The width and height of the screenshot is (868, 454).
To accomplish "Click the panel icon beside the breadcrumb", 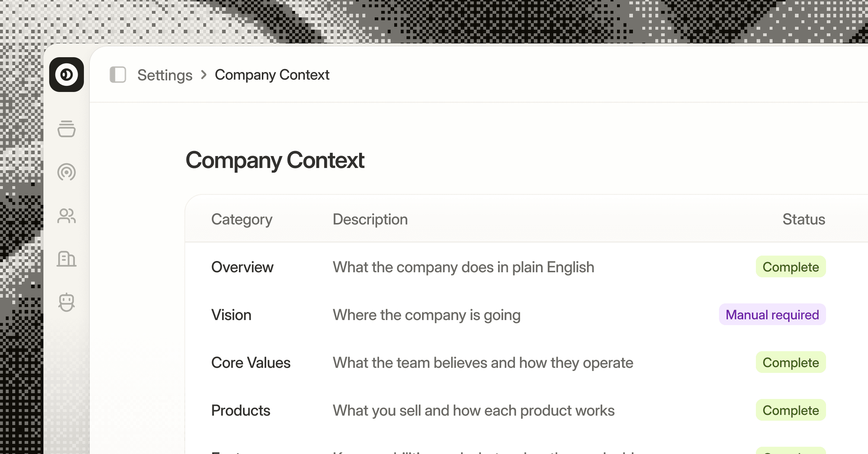I will click(118, 75).
